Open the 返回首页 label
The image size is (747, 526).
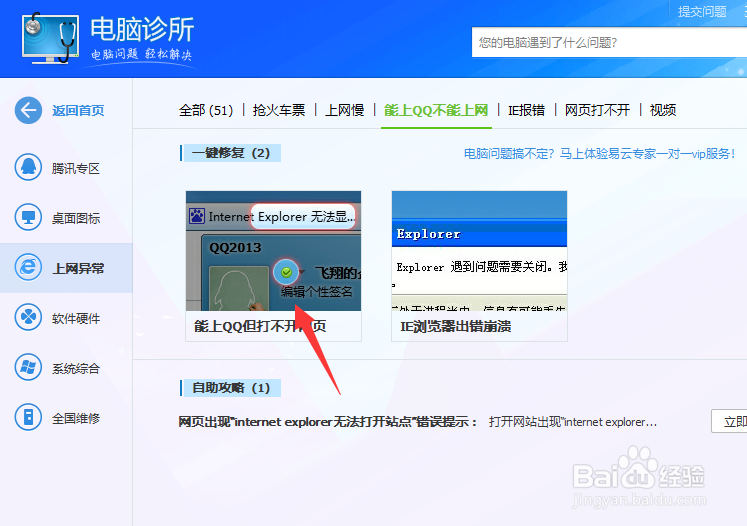click(x=78, y=111)
